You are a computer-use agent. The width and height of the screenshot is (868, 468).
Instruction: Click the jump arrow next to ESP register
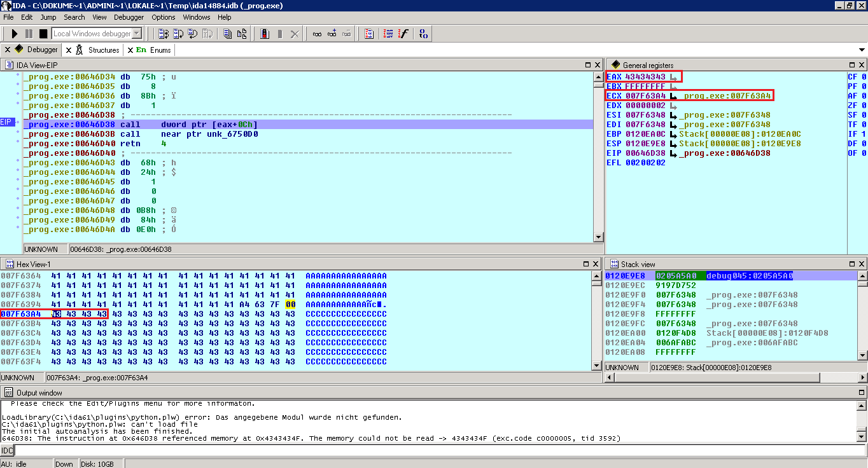click(x=673, y=144)
